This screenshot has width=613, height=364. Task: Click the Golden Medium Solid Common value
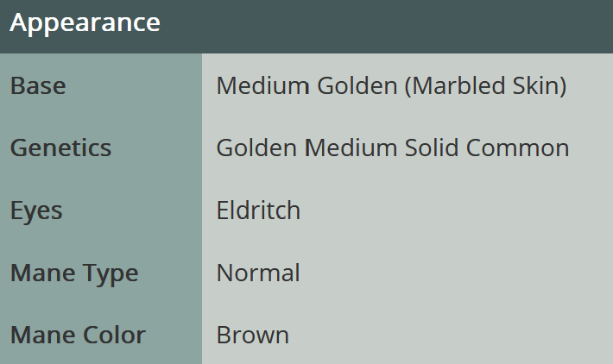point(392,148)
